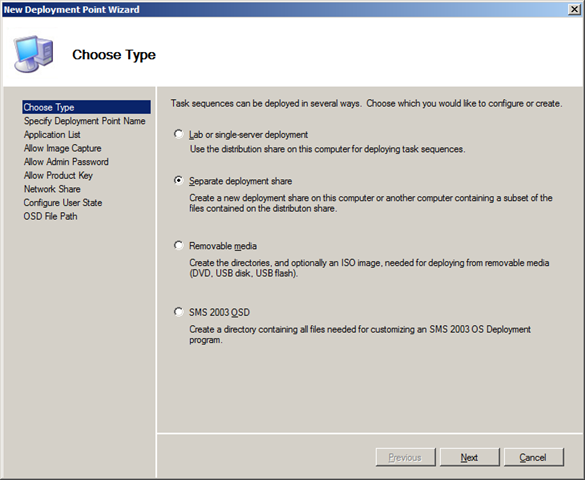Select the Allow Product Key step
Image resolution: width=585 pixels, height=480 pixels.
[x=58, y=175]
